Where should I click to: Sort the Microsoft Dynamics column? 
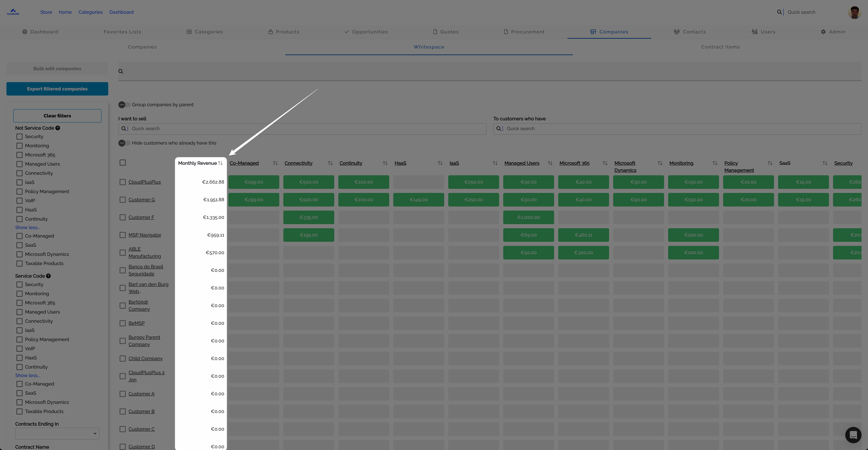pos(660,163)
